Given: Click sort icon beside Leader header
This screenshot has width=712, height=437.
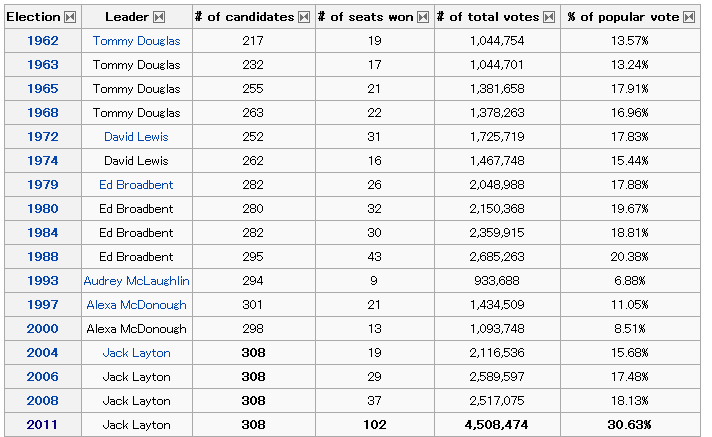Looking at the screenshot, I should click(159, 17).
